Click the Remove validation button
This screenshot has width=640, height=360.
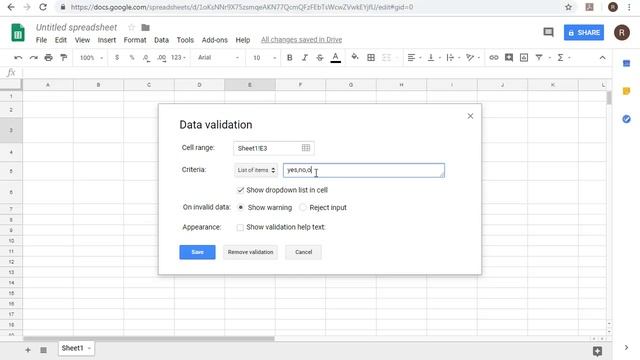(250, 252)
